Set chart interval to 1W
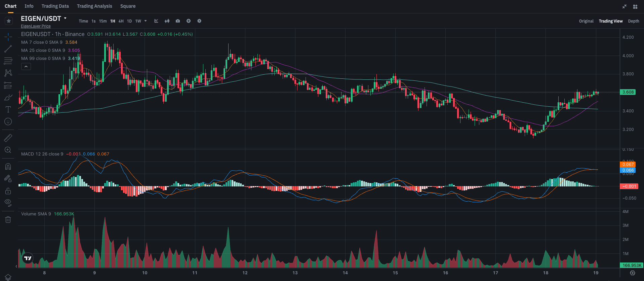The height and width of the screenshot is (281, 644). [138, 21]
